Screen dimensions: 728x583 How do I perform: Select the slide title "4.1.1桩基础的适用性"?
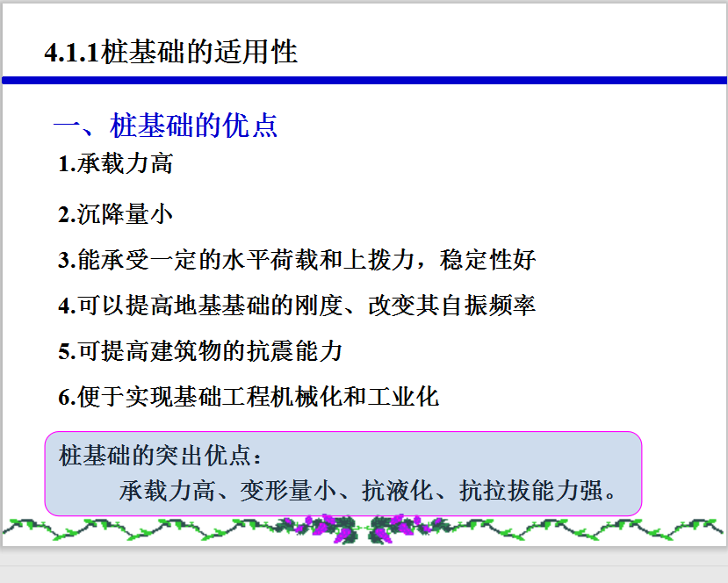170,52
